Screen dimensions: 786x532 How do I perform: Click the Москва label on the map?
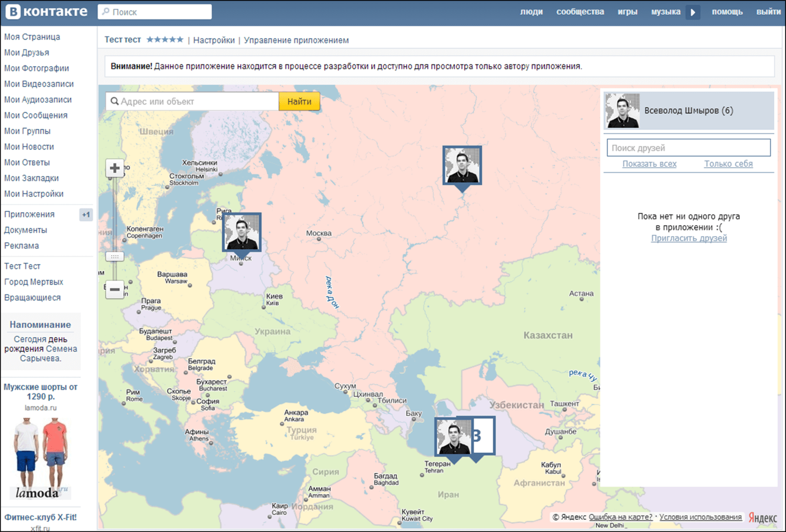point(319,233)
